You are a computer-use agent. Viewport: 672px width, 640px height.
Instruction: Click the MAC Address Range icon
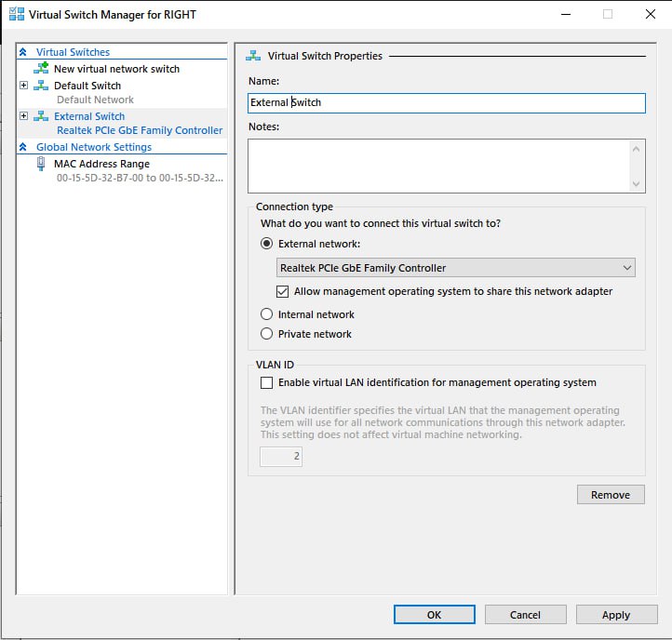coord(41,164)
